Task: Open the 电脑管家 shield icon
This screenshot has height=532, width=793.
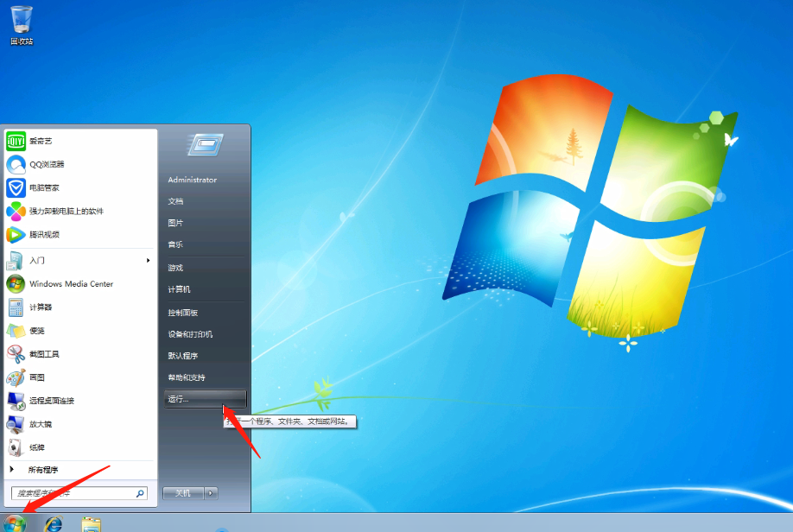Action: point(16,187)
